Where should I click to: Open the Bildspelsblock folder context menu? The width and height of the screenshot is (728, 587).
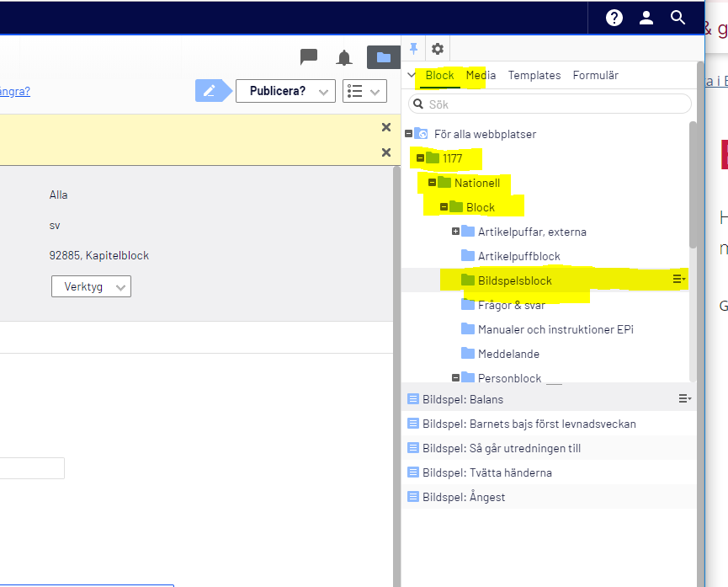678,280
